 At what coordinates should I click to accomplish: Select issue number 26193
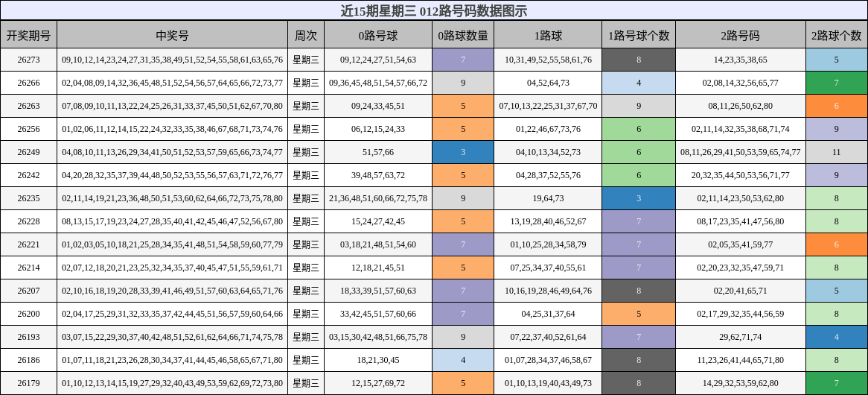[x=28, y=337]
